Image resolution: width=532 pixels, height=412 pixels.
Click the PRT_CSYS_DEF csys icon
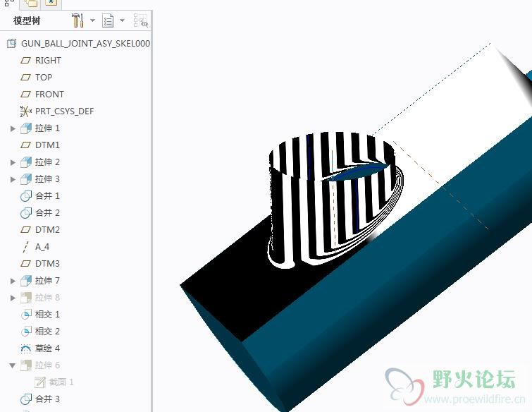26,111
